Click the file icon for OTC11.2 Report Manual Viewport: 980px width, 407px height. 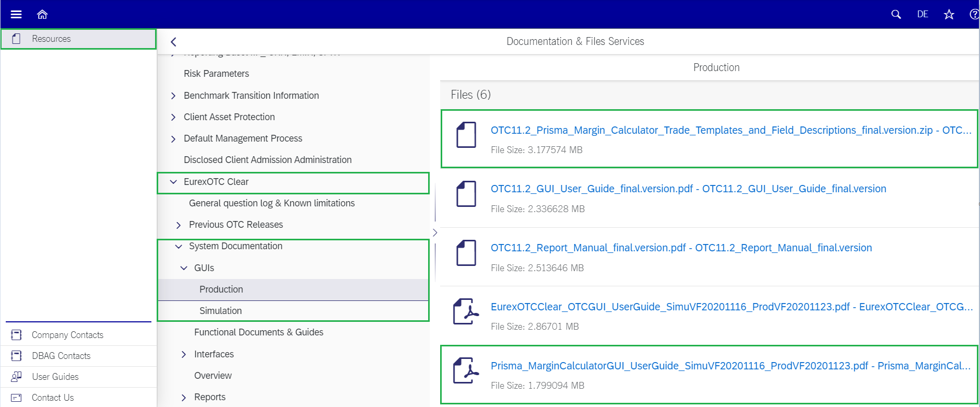pos(466,253)
